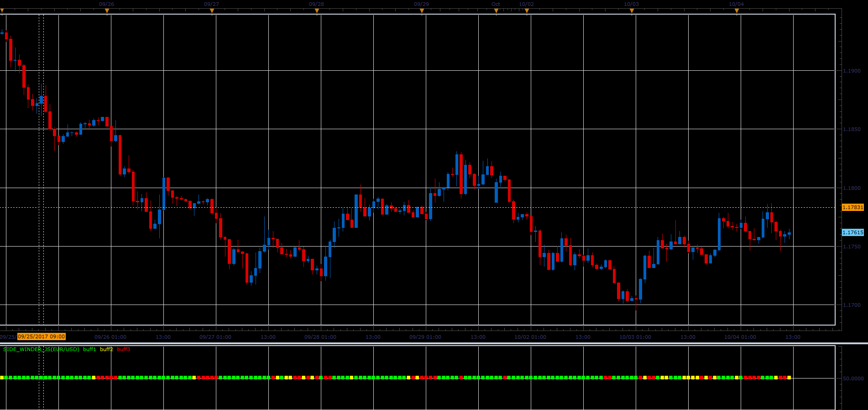Click the 09/26 01:00 time axis label
This screenshot has height=410, width=868.
(110, 337)
